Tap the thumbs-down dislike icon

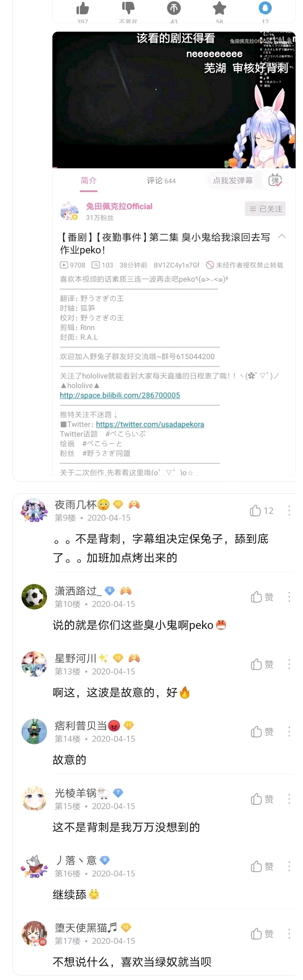(128, 7)
